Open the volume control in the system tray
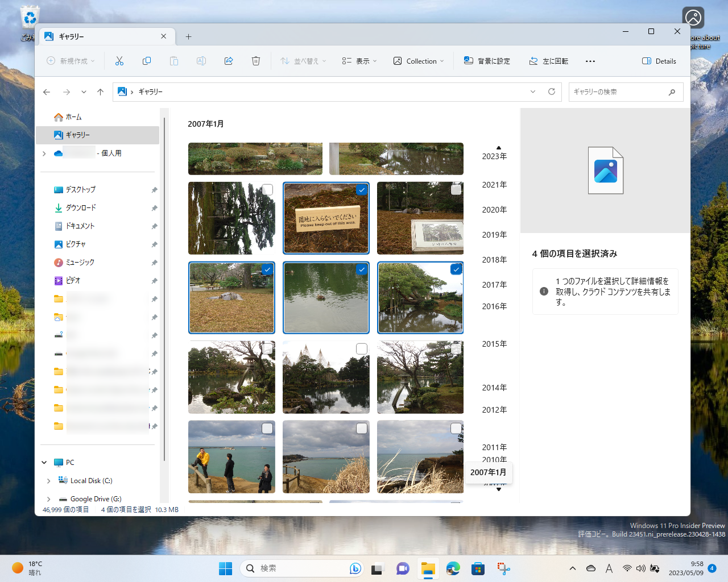The width and height of the screenshot is (728, 582). [641, 568]
